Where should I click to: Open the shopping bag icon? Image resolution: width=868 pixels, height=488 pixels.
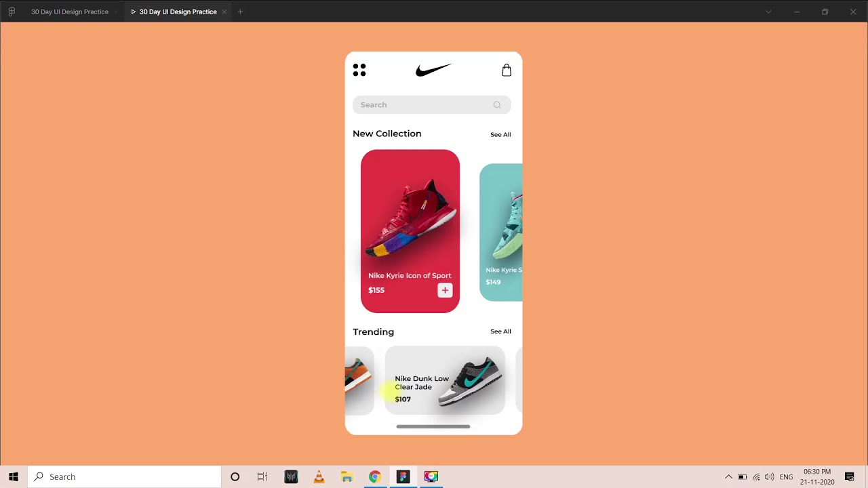pos(507,70)
